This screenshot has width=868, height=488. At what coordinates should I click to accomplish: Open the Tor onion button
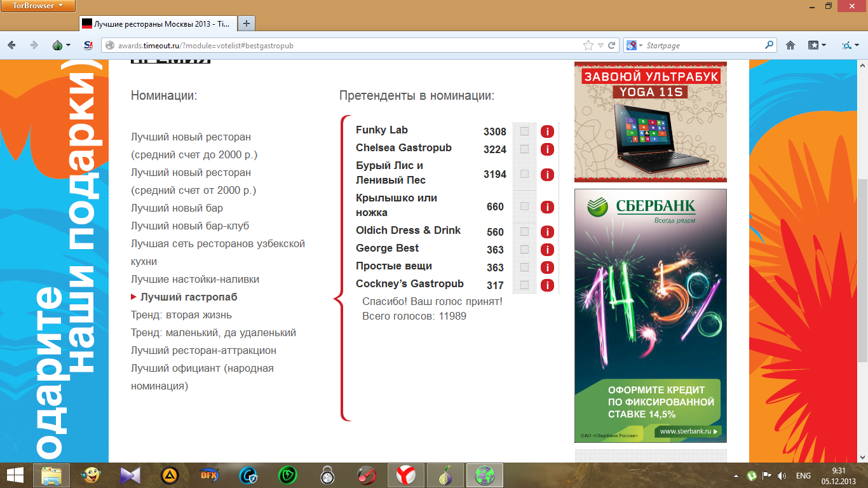pyautogui.click(x=58, y=45)
